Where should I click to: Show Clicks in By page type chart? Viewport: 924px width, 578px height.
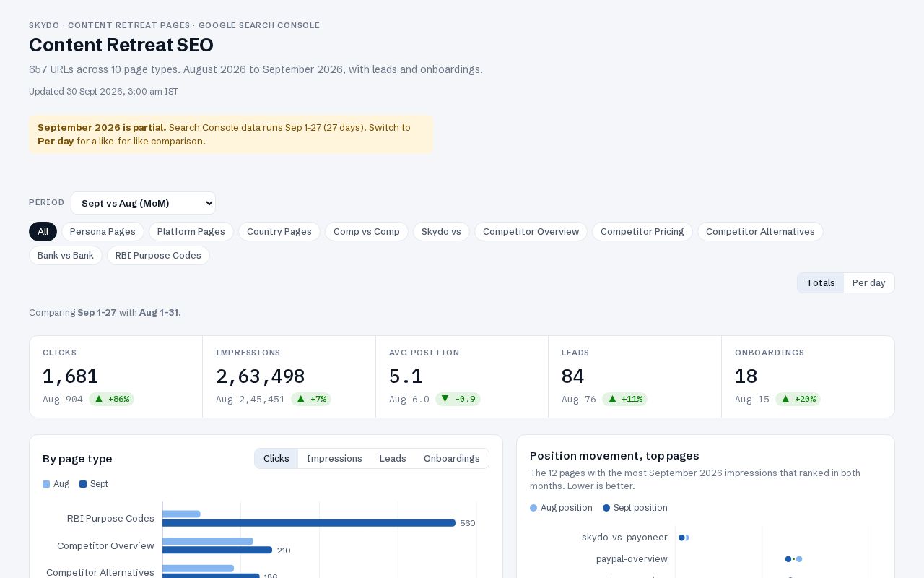point(276,458)
